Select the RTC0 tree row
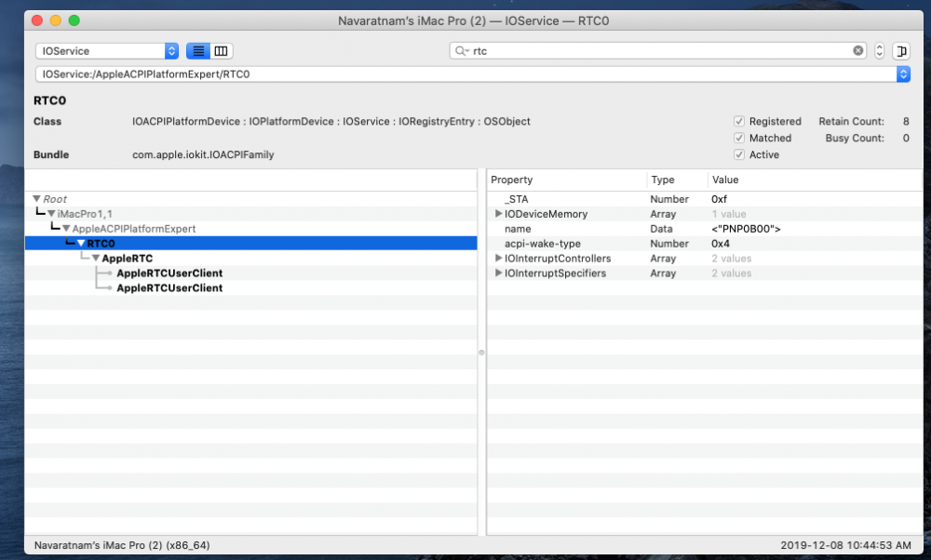The height and width of the screenshot is (560, 931). [x=250, y=243]
